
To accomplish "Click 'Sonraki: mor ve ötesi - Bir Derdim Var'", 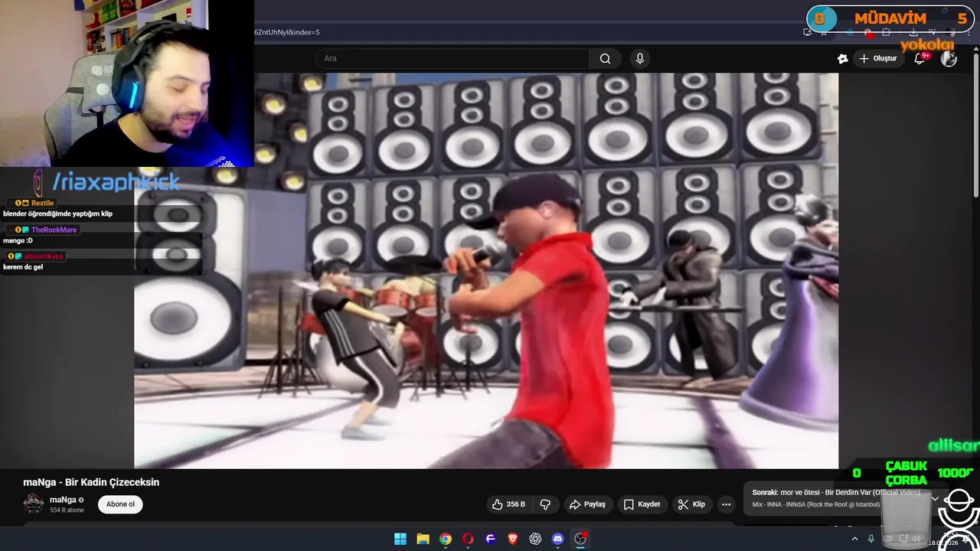I will [836, 493].
